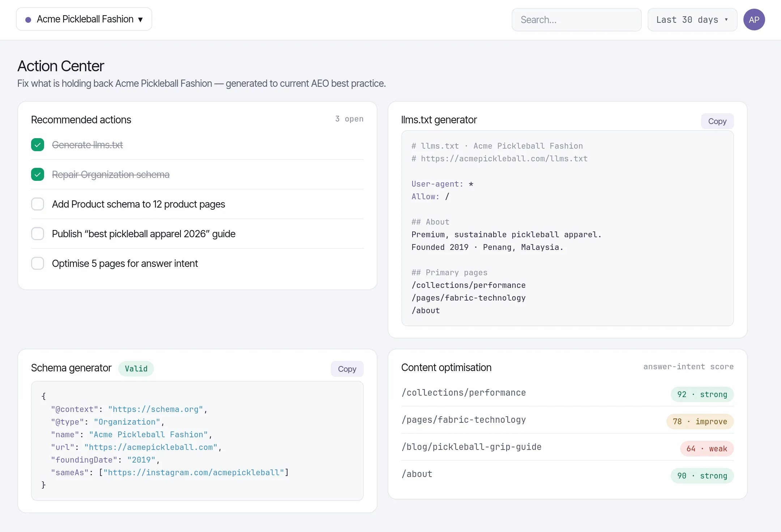Screen dimensions: 781x532
Task: Click the Valid badge in Schema generator
Action: coord(136,369)
